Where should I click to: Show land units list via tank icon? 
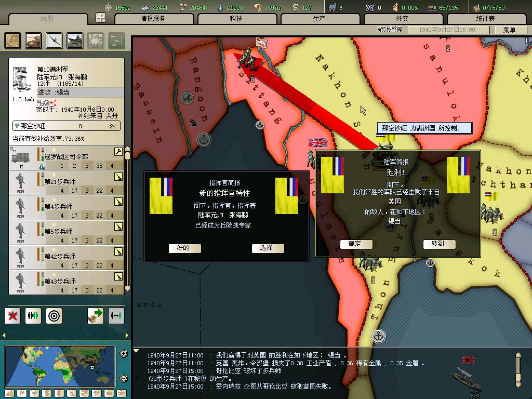click(x=34, y=41)
